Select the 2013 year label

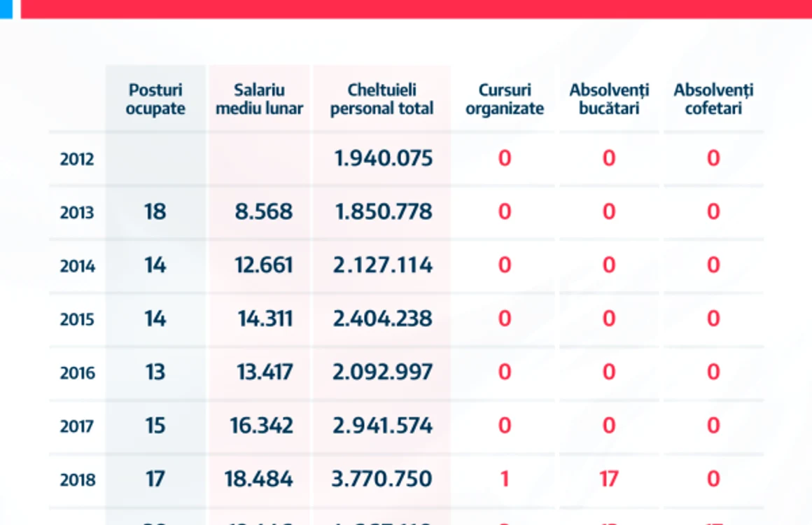coord(77,212)
